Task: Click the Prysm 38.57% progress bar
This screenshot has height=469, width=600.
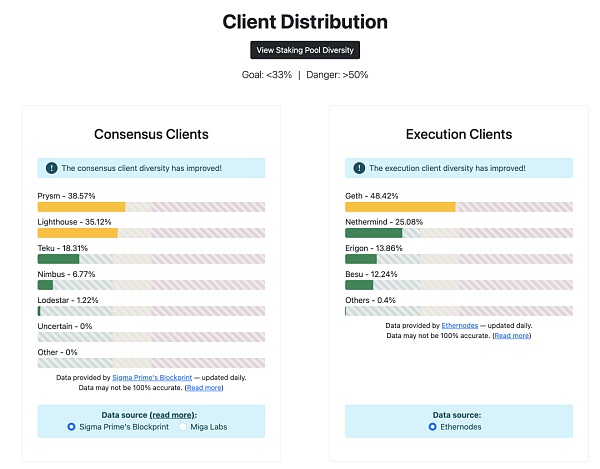Action: coord(151,207)
